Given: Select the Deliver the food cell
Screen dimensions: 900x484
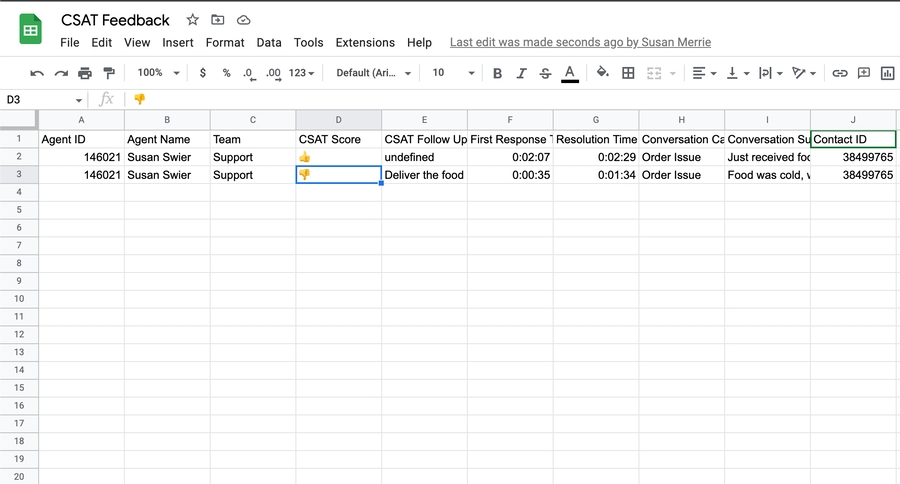Looking at the screenshot, I should click(424, 175).
